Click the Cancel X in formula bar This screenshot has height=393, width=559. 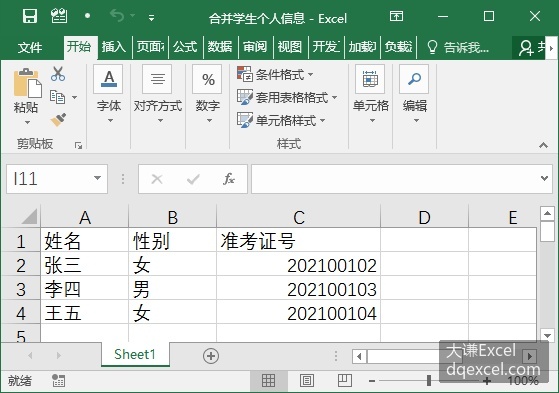pyautogui.click(x=157, y=179)
